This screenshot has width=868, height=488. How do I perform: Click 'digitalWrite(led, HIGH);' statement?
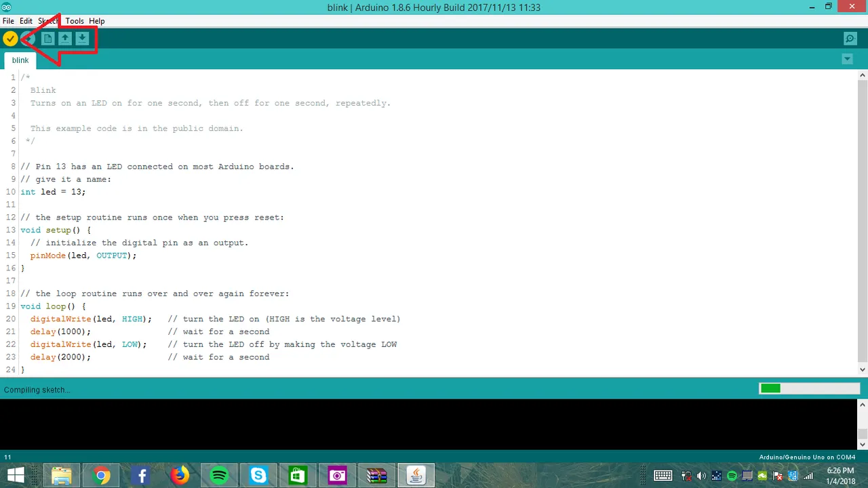91,319
